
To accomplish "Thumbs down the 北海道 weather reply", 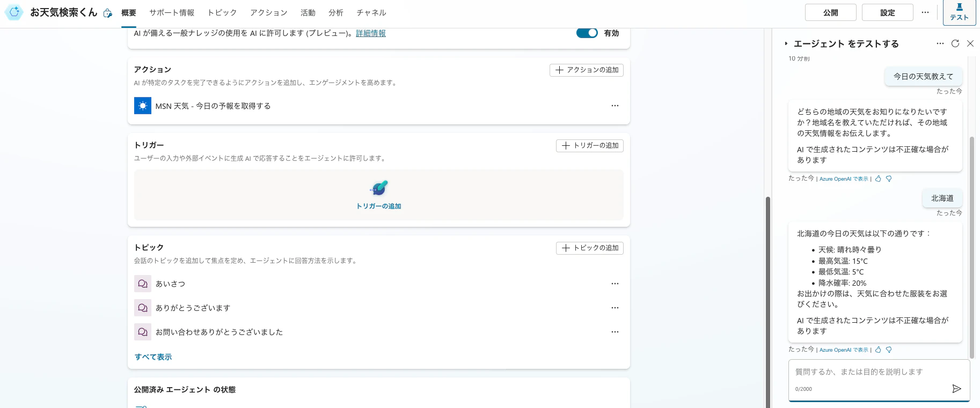I will (x=889, y=350).
